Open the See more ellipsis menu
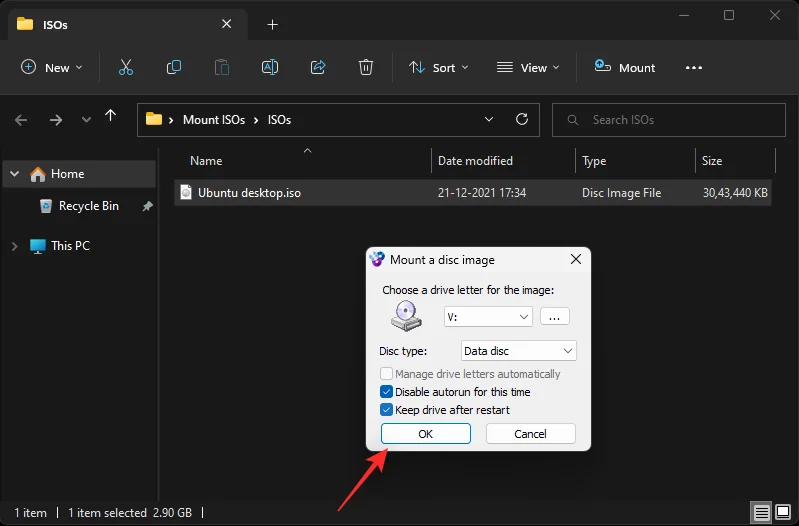Image resolution: width=799 pixels, height=526 pixels. 694,68
